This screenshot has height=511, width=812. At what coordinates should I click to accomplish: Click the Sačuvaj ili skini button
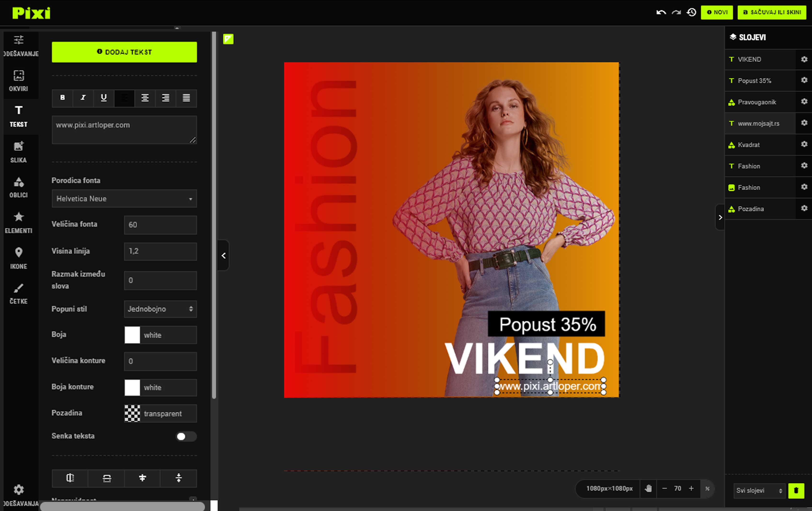tap(772, 12)
